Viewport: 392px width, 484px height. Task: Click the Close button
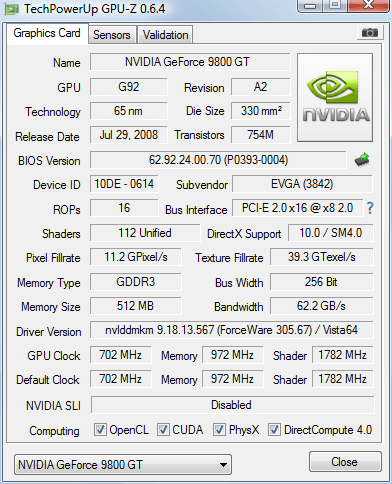click(x=345, y=462)
